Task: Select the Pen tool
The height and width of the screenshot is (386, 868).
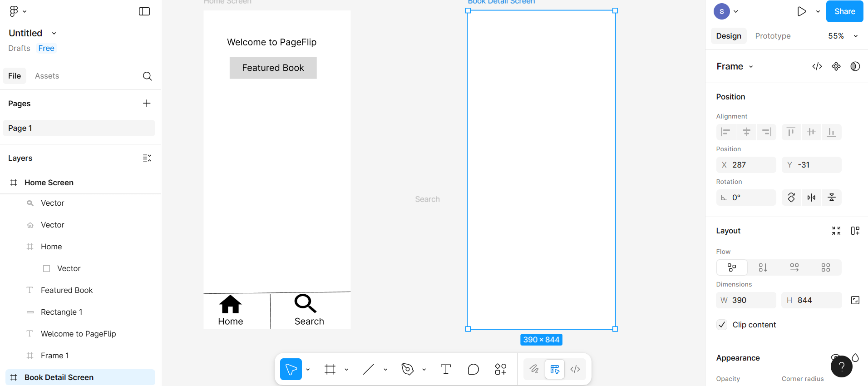Action: [408, 369]
